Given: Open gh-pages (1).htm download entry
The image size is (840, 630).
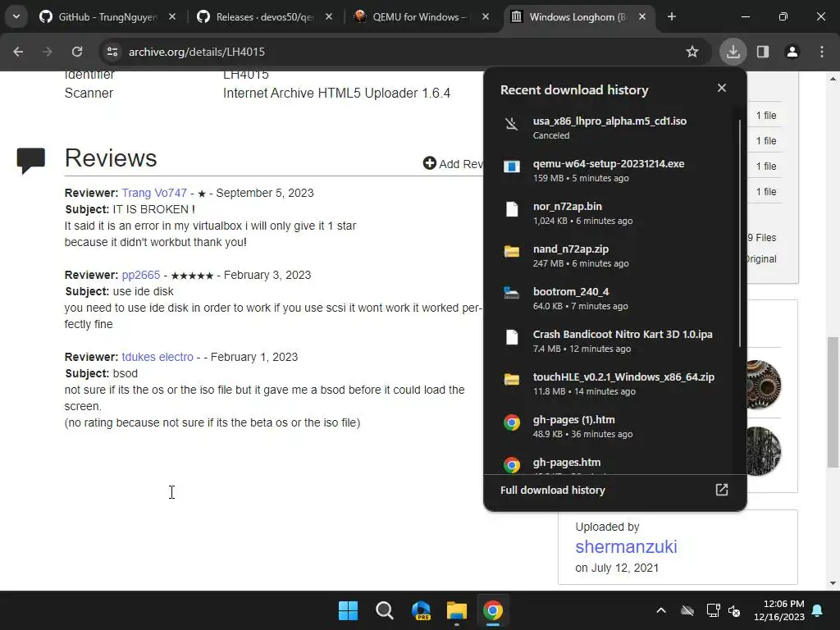Looking at the screenshot, I should coord(610,426).
